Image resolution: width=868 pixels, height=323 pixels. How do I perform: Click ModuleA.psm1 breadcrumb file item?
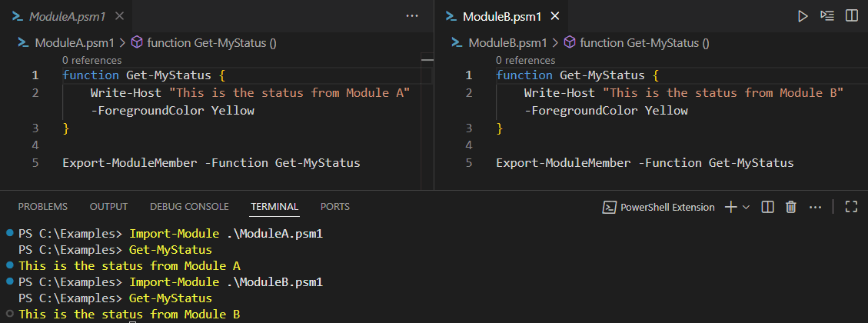click(75, 42)
